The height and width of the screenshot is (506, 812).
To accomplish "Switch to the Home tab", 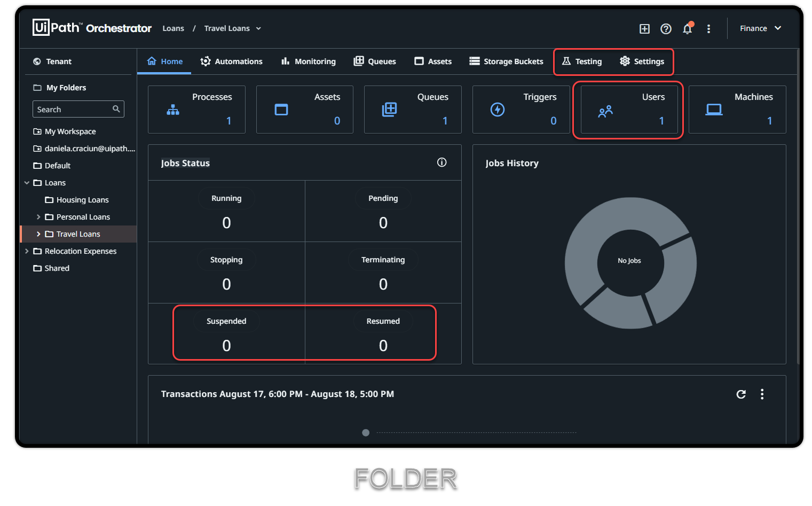I will [x=164, y=61].
